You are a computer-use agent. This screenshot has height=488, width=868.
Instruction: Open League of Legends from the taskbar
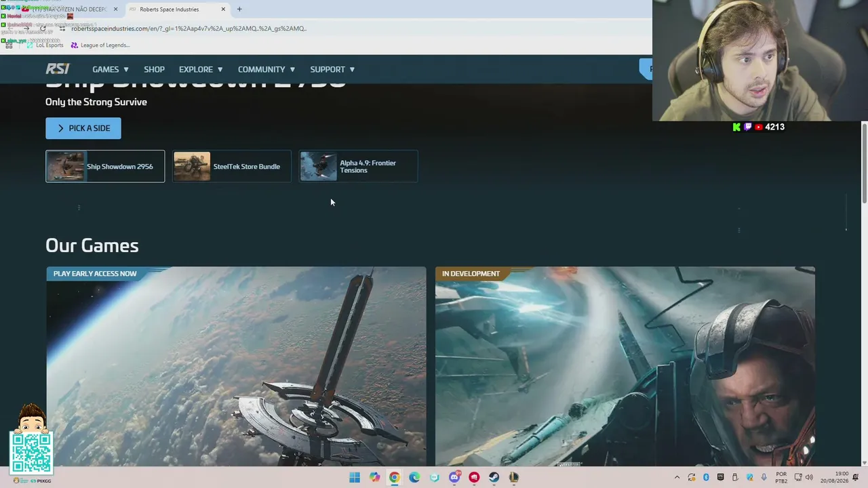click(514, 478)
